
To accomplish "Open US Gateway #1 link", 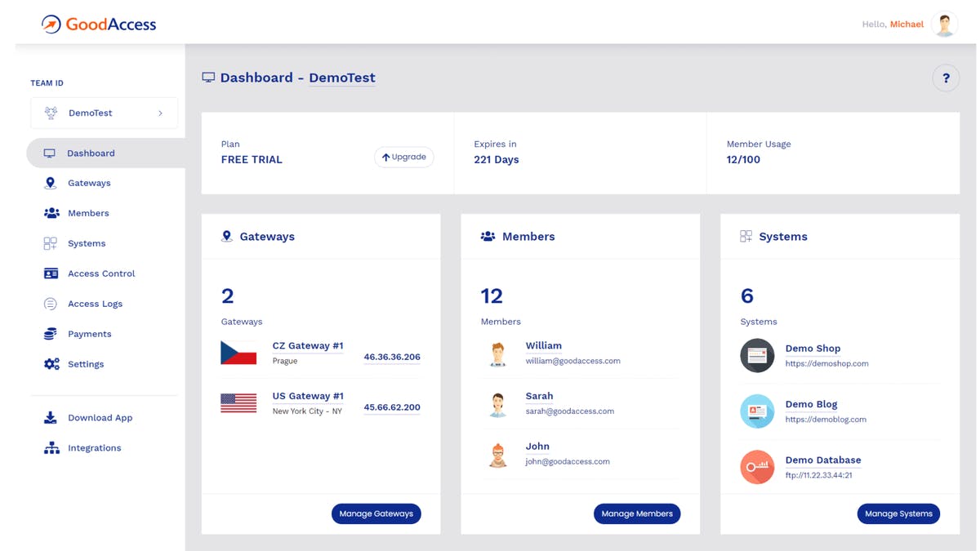I will point(308,396).
